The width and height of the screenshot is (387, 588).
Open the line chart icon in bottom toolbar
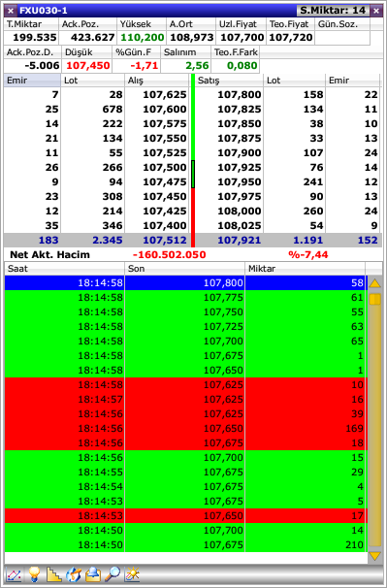click(15, 574)
